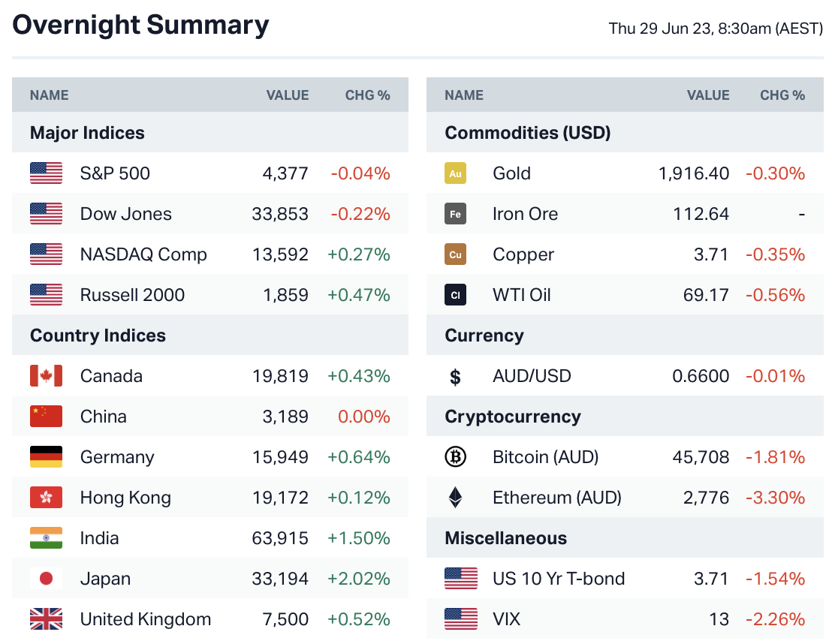Open the US 10 Yr T-bond entry
The width and height of the screenshot is (832, 644).
coord(559,579)
